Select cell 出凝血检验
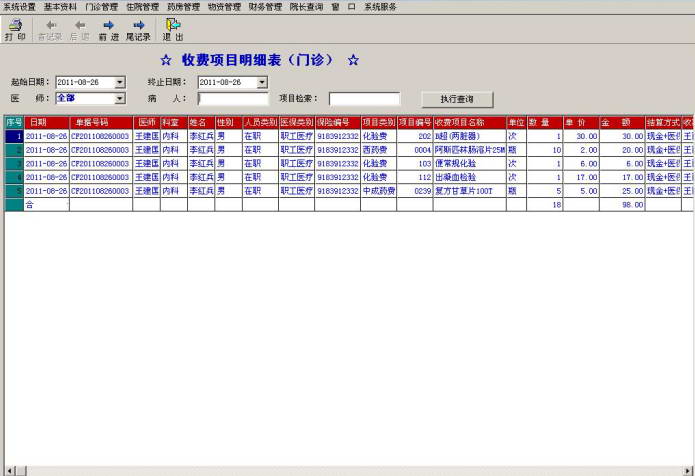 (x=469, y=177)
